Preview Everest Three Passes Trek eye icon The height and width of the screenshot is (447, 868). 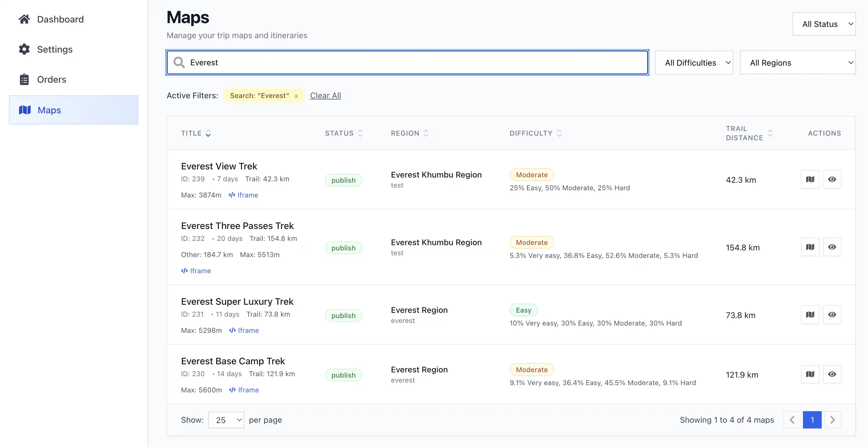(832, 247)
